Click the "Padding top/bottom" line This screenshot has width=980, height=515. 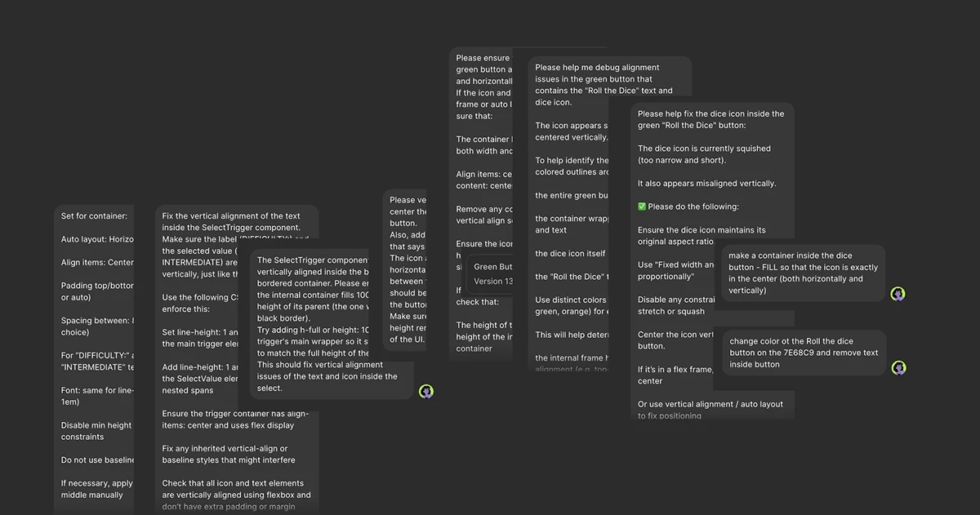pos(97,286)
